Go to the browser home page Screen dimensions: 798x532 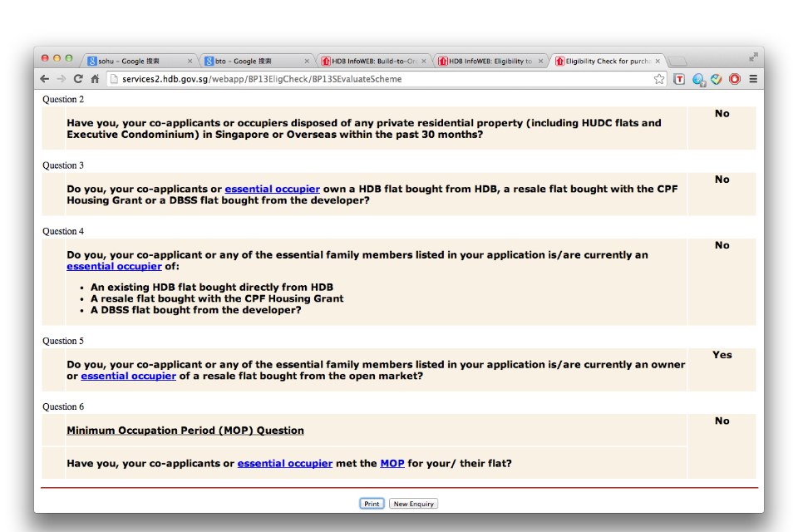click(95, 79)
